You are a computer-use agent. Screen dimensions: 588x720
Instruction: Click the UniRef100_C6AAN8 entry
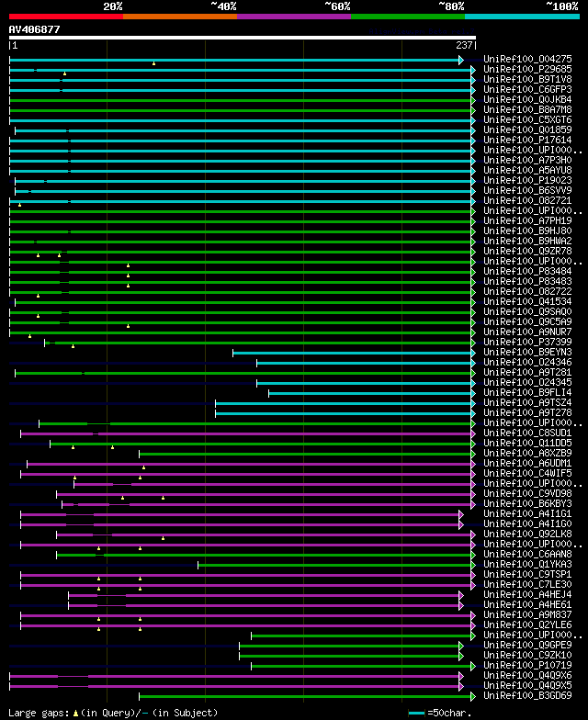[527, 555]
